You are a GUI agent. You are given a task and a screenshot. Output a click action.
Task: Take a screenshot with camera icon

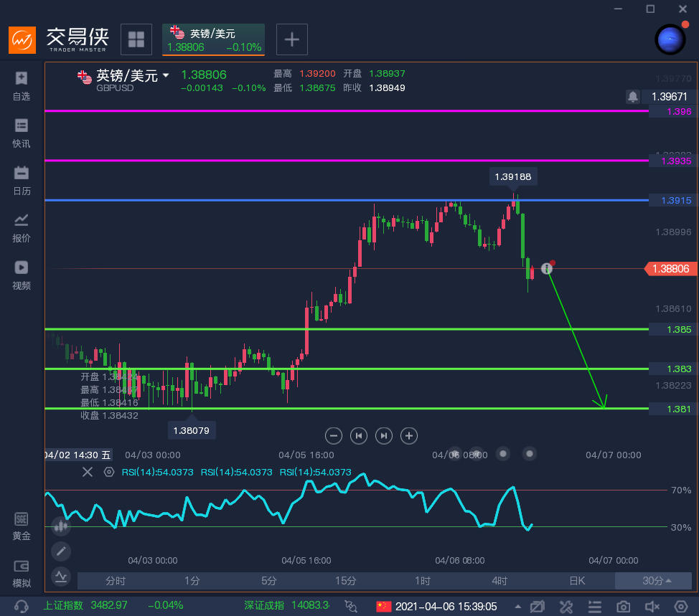pyautogui.click(x=623, y=606)
